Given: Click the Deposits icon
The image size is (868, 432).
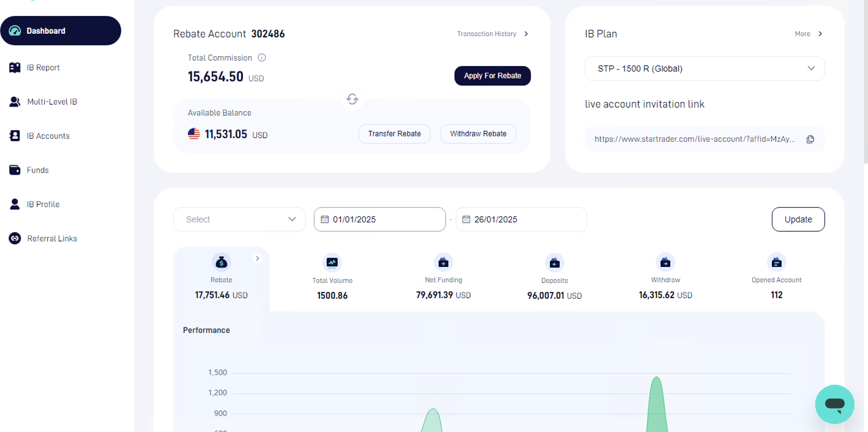Looking at the screenshot, I should click(x=554, y=263).
